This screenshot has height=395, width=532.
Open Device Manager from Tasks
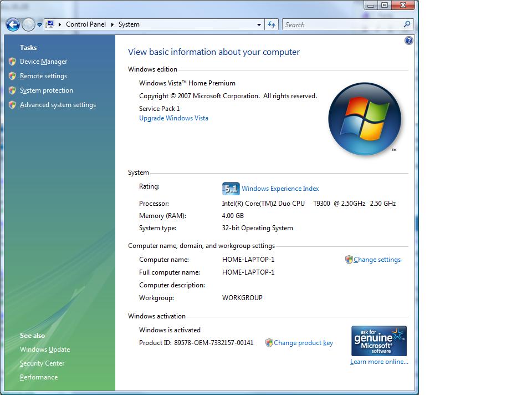pyautogui.click(x=43, y=62)
